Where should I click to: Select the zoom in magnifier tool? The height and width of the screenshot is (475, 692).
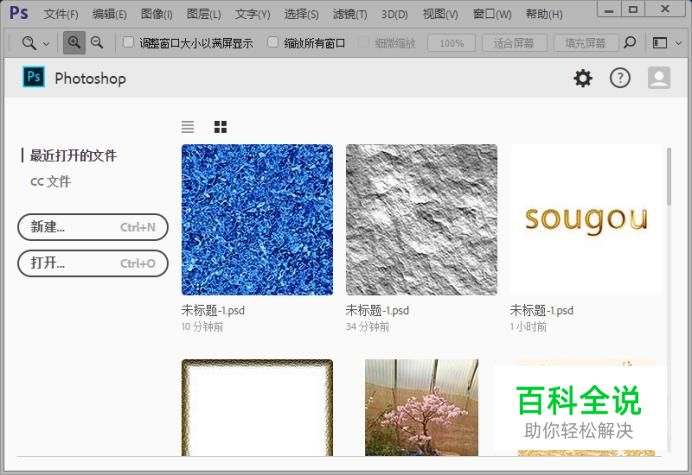tap(74, 43)
